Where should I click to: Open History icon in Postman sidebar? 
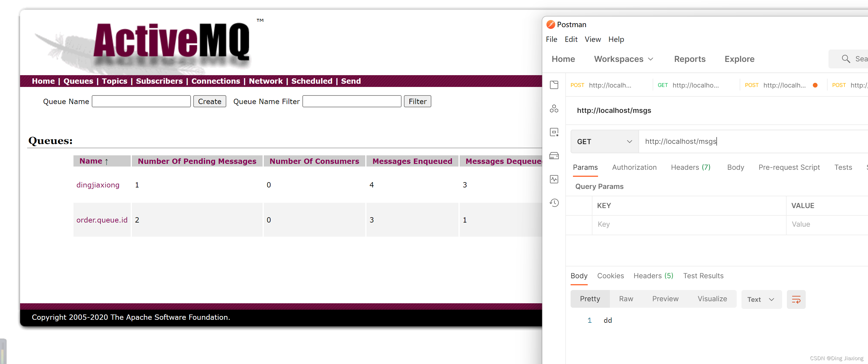554,203
